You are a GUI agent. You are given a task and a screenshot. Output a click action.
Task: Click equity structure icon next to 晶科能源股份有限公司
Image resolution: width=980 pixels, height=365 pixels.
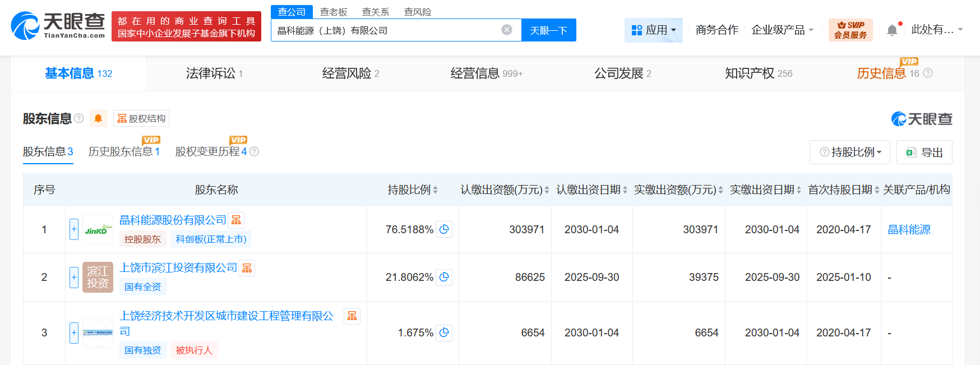237,220
